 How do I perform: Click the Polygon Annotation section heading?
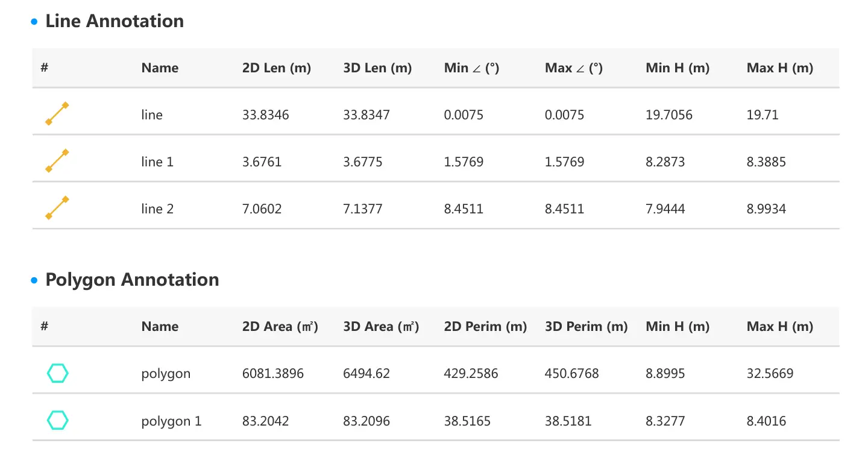tap(132, 280)
